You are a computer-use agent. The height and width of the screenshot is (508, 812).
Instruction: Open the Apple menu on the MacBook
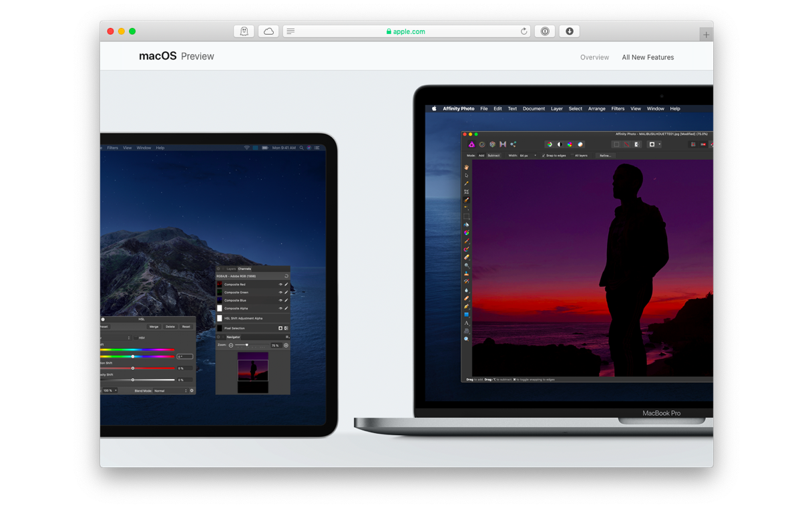pos(434,108)
